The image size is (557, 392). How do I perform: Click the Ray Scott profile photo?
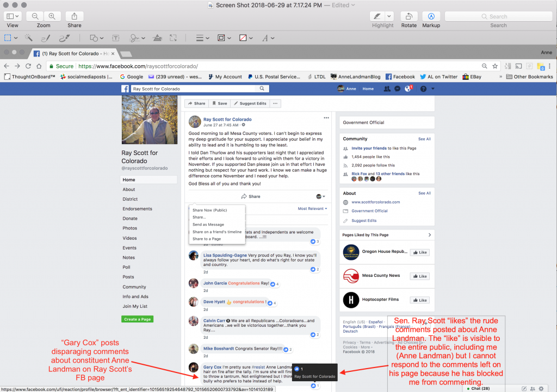coord(150,120)
